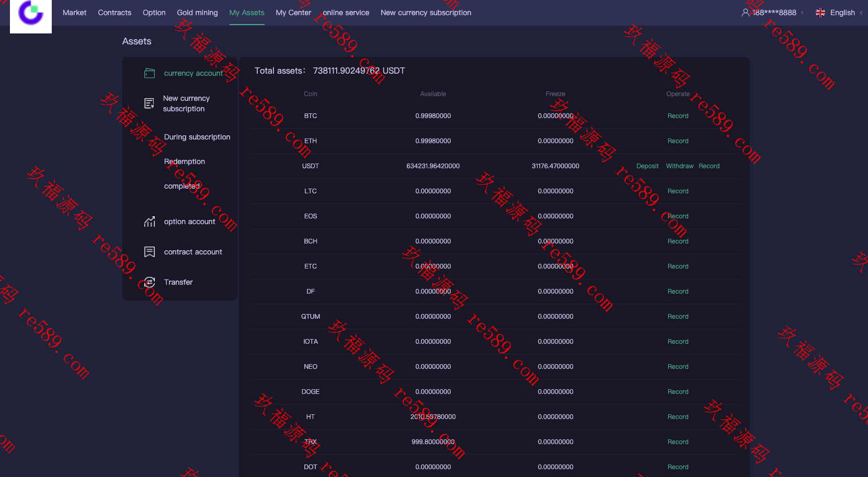868x477 pixels.
Task: View the ETH Record
Action: pyautogui.click(x=678, y=141)
